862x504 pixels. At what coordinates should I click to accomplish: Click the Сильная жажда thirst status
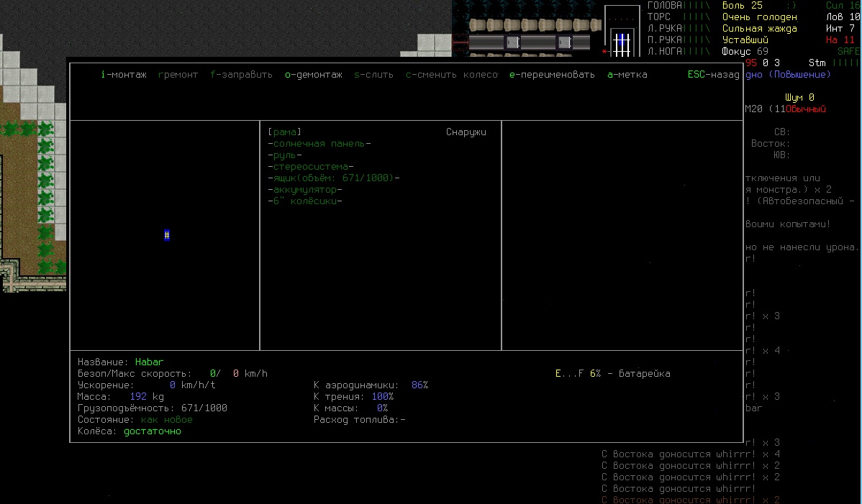click(x=759, y=29)
